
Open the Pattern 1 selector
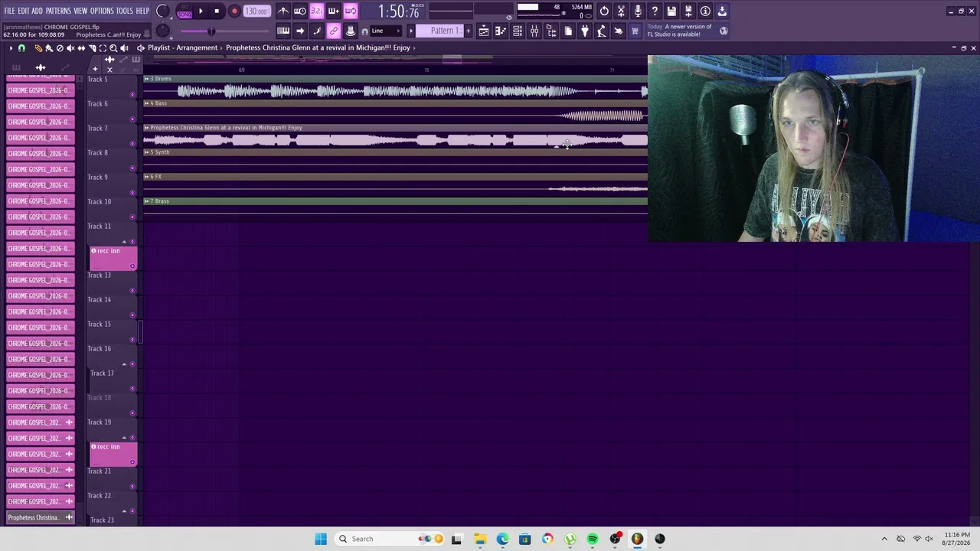click(x=440, y=31)
